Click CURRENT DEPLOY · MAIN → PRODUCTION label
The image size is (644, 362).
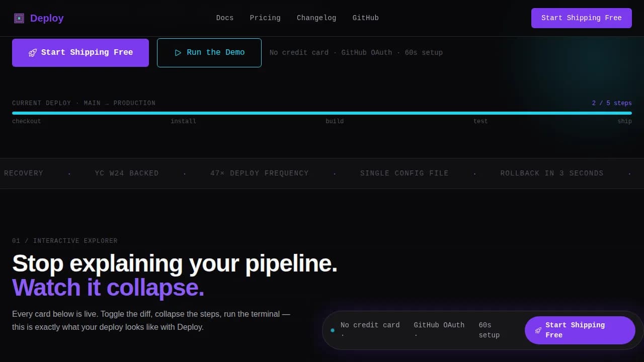[x=84, y=103]
